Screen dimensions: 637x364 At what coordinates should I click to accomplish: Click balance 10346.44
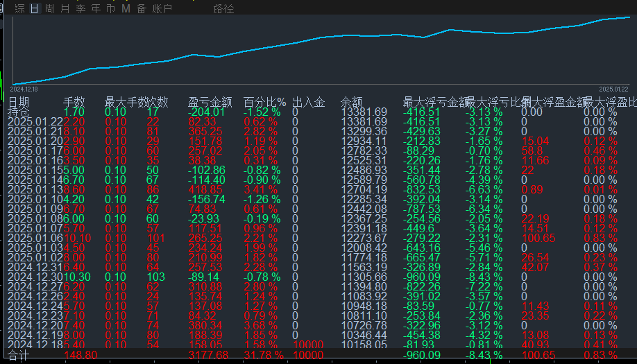[x=364, y=335]
